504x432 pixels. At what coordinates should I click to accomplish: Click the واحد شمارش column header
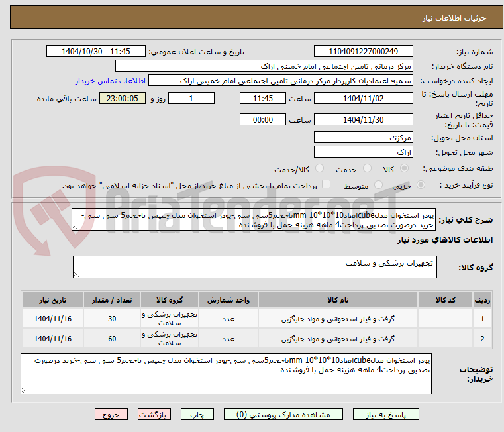click(228, 300)
